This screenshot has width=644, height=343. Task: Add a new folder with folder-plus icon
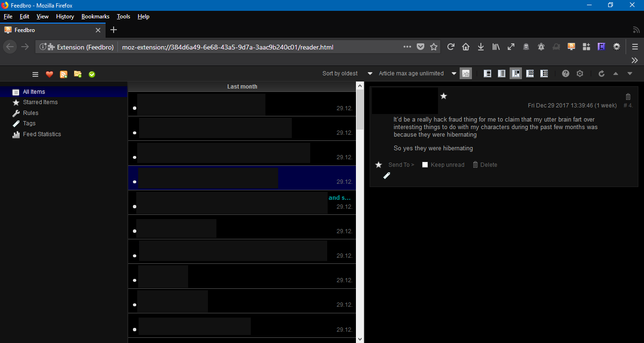click(78, 74)
